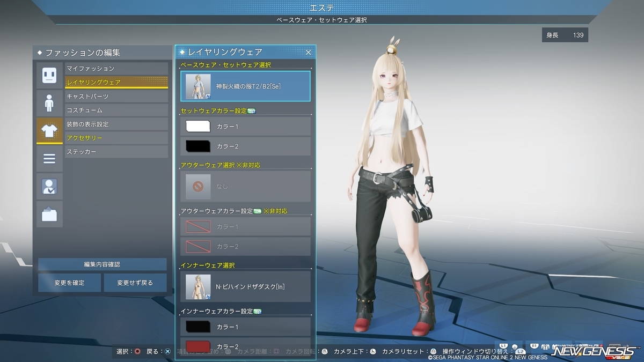
Task: Open innerwear black カラー1 swatch
Action: click(x=199, y=327)
